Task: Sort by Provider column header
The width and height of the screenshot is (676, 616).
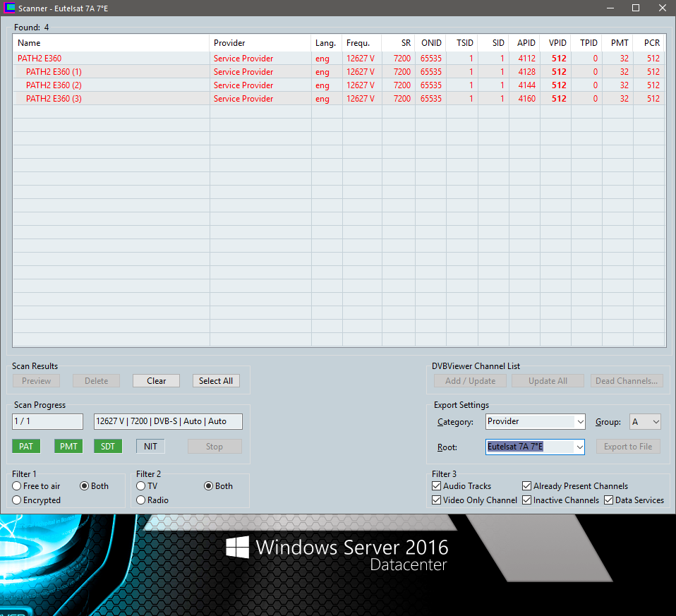Action: click(260, 43)
